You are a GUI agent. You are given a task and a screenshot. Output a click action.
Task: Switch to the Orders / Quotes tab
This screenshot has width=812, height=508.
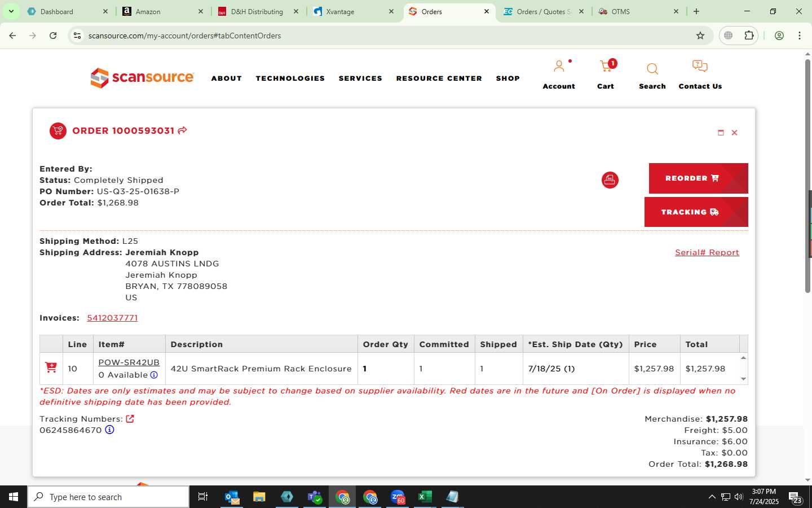pos(544,11)
